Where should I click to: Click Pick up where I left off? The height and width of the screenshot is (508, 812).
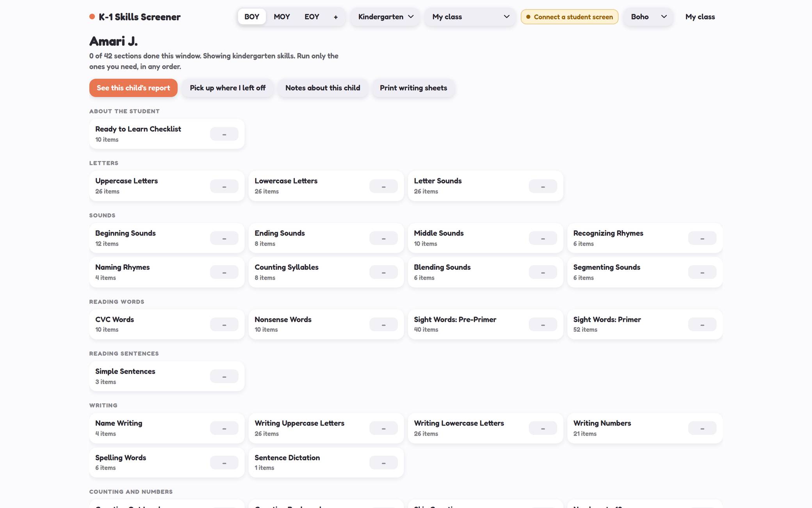(x=228, y=88)
